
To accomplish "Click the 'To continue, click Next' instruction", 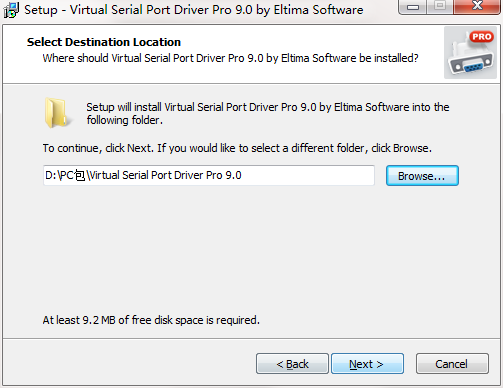I will click(x=237, y=148).
